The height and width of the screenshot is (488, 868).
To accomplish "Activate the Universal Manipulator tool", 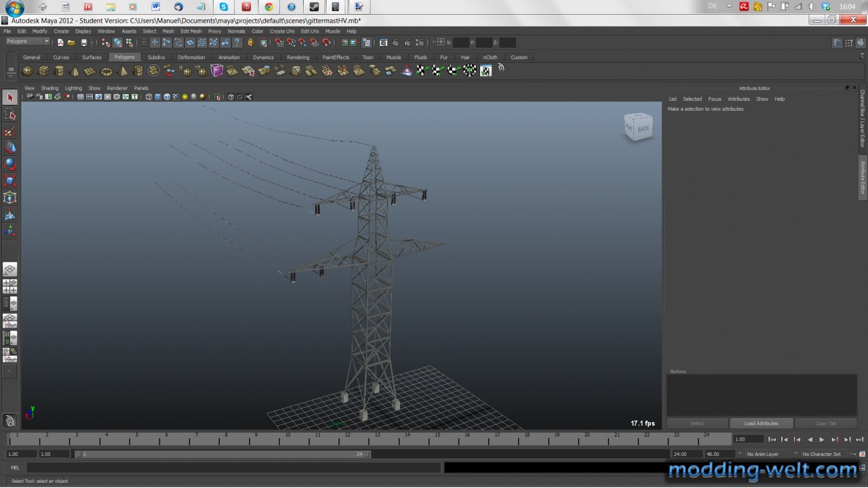I will click(x=10, y=198).
